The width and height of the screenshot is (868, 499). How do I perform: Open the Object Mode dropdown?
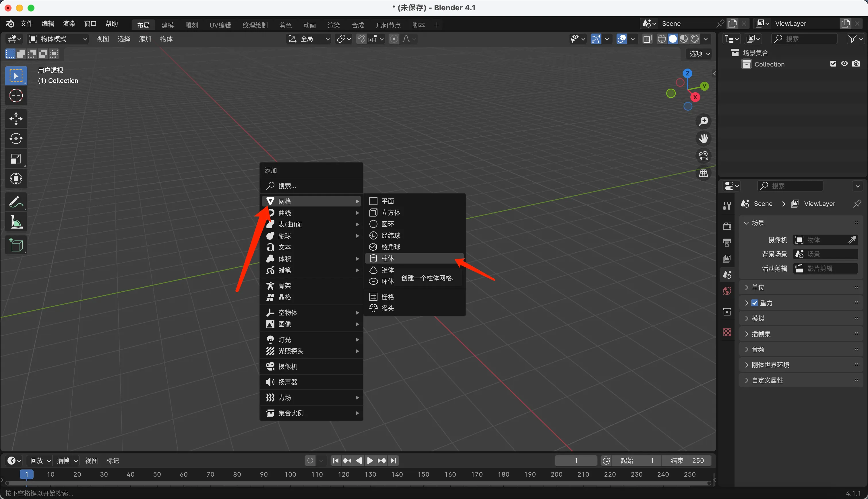(x=58, y=39)
